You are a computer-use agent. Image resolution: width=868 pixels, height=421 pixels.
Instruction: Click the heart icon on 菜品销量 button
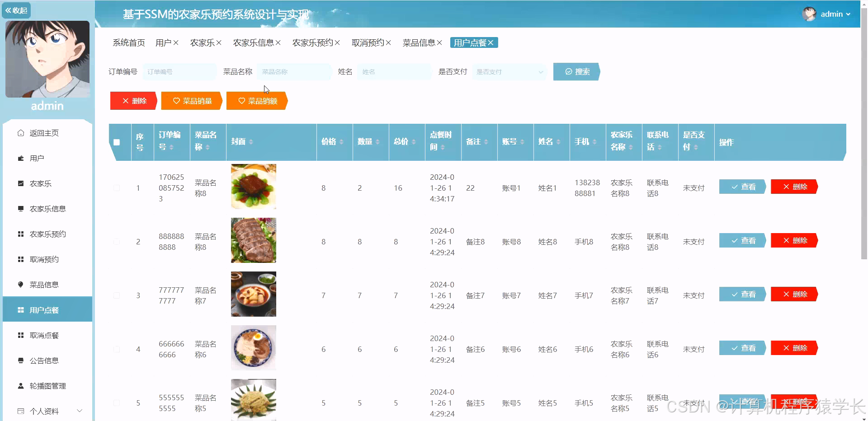[x=176, y=101]
